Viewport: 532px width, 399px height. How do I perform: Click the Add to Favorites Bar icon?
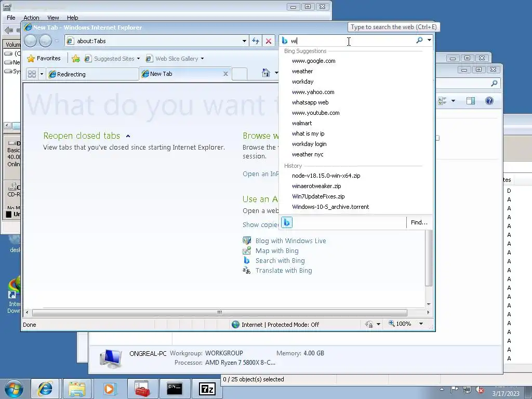coord(76,59)
